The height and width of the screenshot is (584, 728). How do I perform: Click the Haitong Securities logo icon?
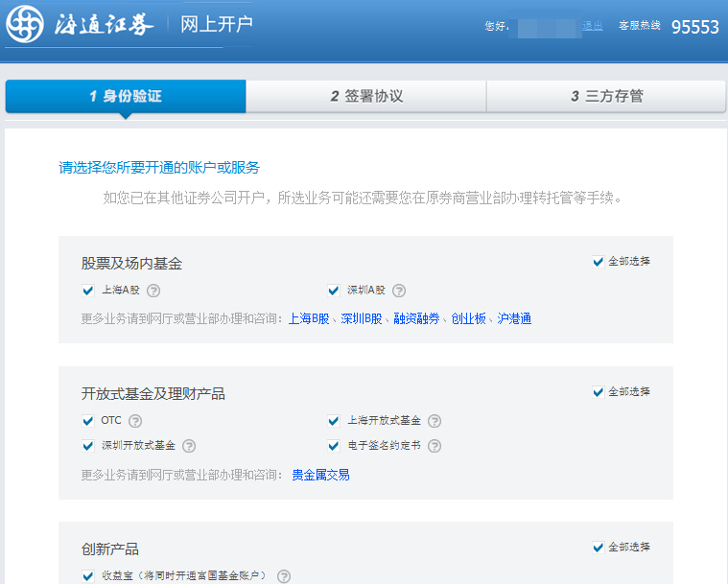tap(24, 26)
